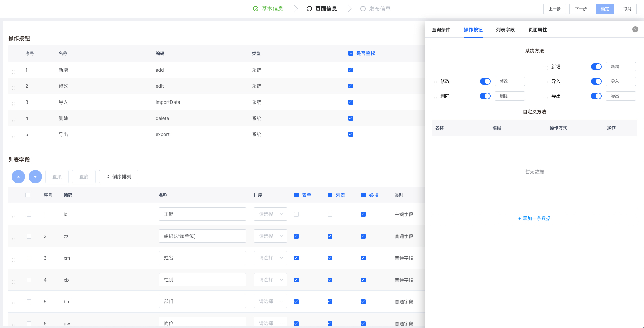The height and width of the screenshot is (328, 644).
Task: Open 排序 dropdown for 性别 row
Action: click(x=270, y=280)
